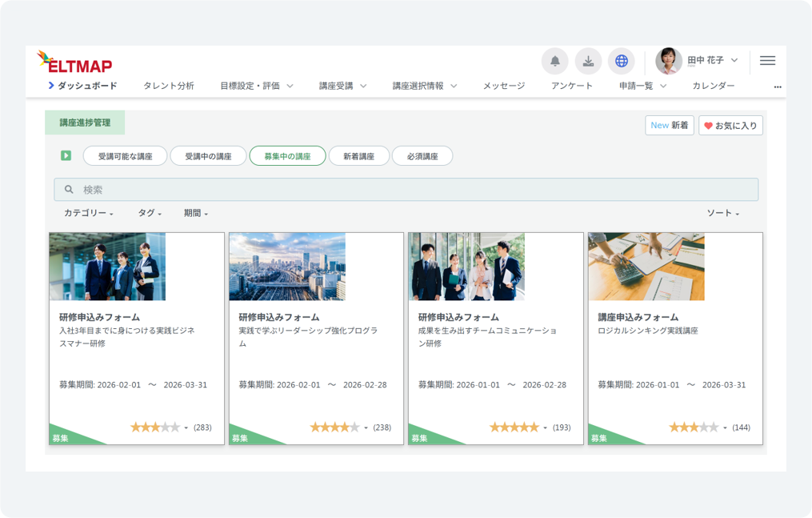Image resolution: width=812 pixels, height=518 pixels.
Task: Click the お気に入り favorites button
Action: (730, 126)
